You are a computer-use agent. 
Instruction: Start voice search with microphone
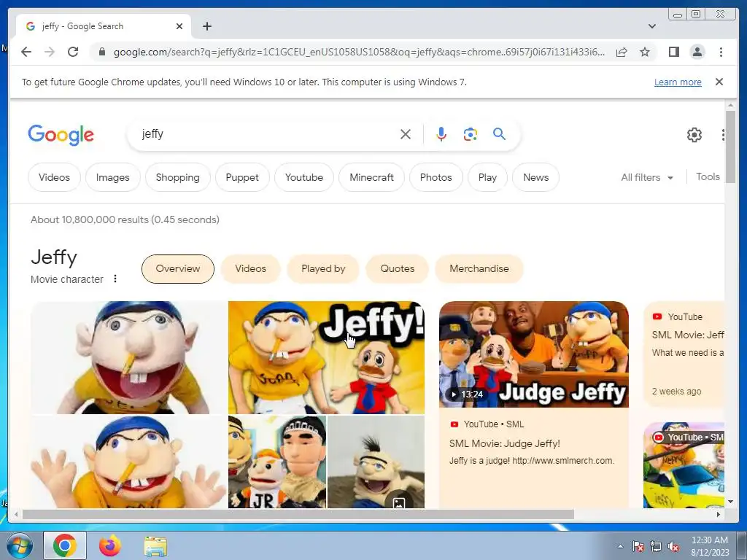pyautogui.click(x=441, y=134)
